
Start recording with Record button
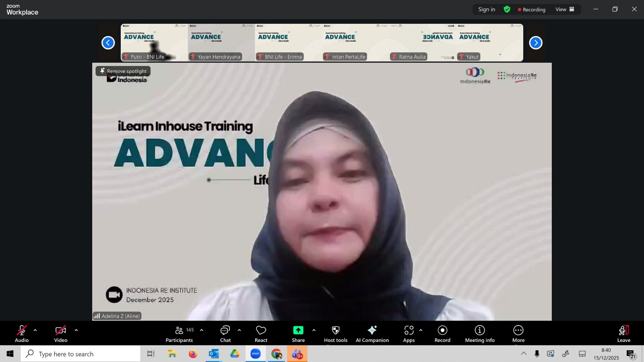pos(442,333)
